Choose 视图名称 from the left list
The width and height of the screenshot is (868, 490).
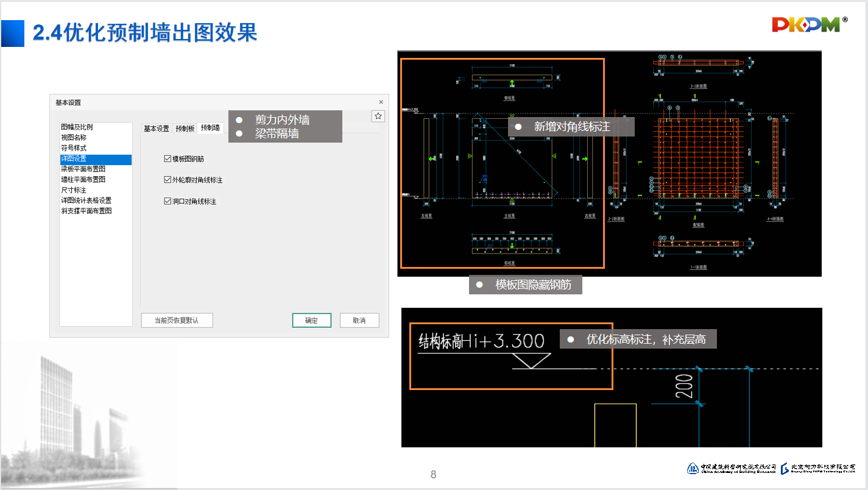74,138
